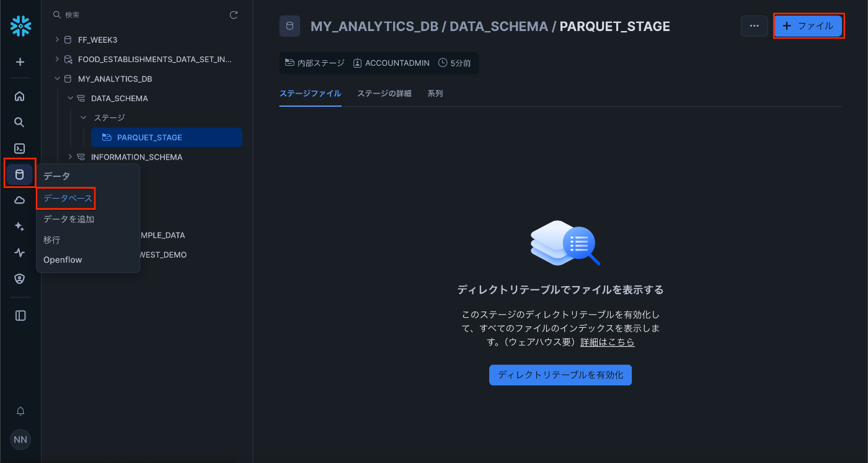
Task: Click ディレクトリテーブルを有効化 button
Action: click(560, 375)
